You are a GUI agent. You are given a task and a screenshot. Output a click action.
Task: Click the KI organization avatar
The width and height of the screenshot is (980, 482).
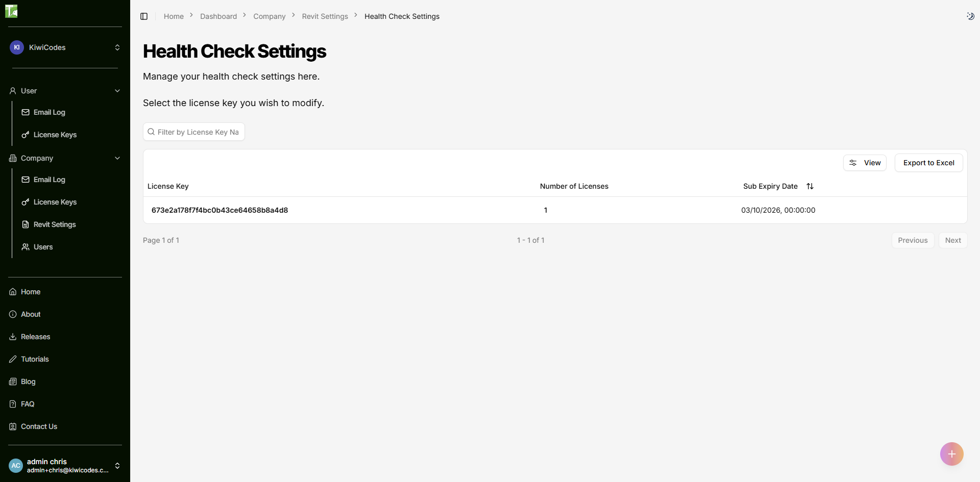point(17,47)
